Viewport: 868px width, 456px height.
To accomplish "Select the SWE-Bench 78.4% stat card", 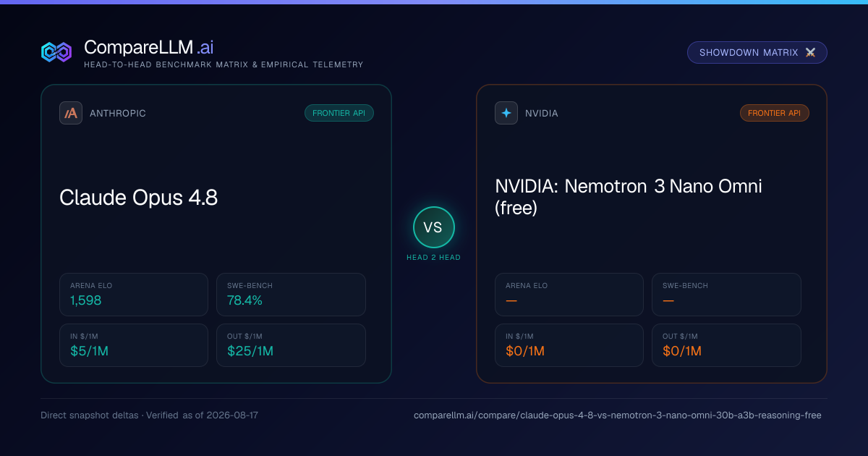I will point(291,295).
